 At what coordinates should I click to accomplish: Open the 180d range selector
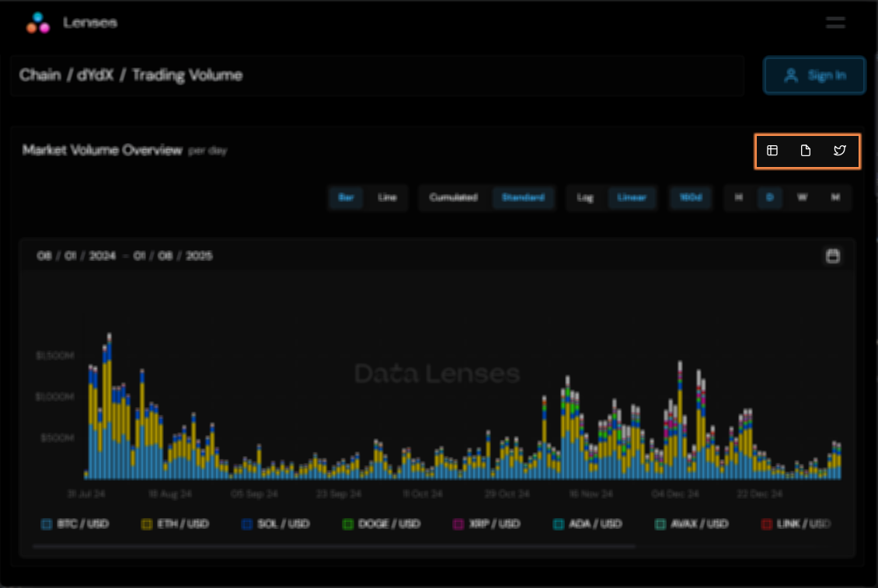point(691,198)
